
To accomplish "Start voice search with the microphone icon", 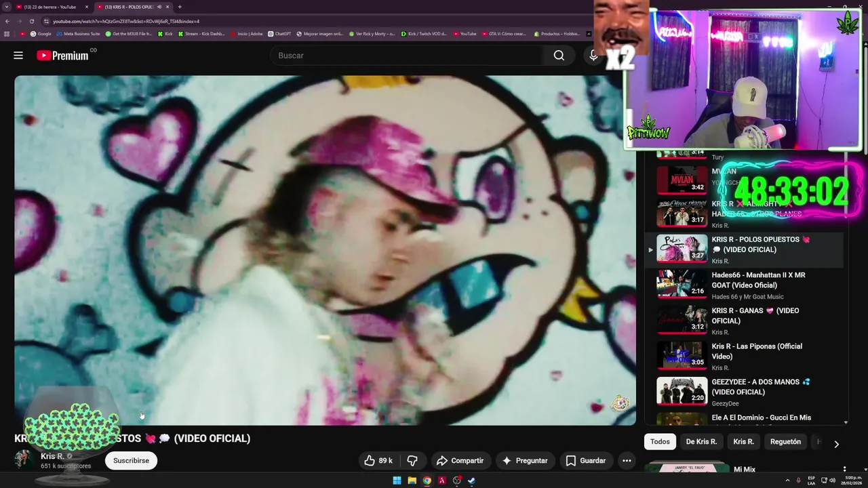I will [x=593, y=56].
